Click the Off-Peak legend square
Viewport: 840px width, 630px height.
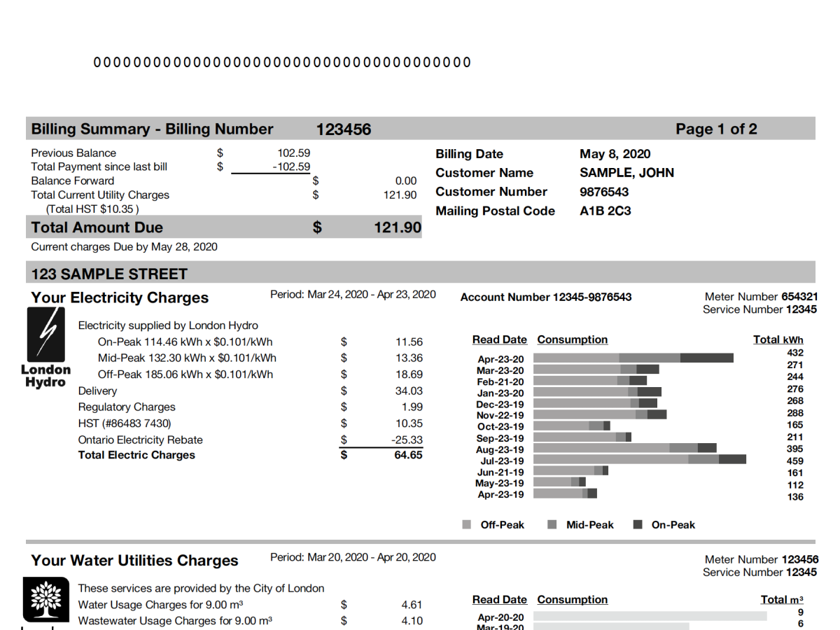(x=466, y=524)
